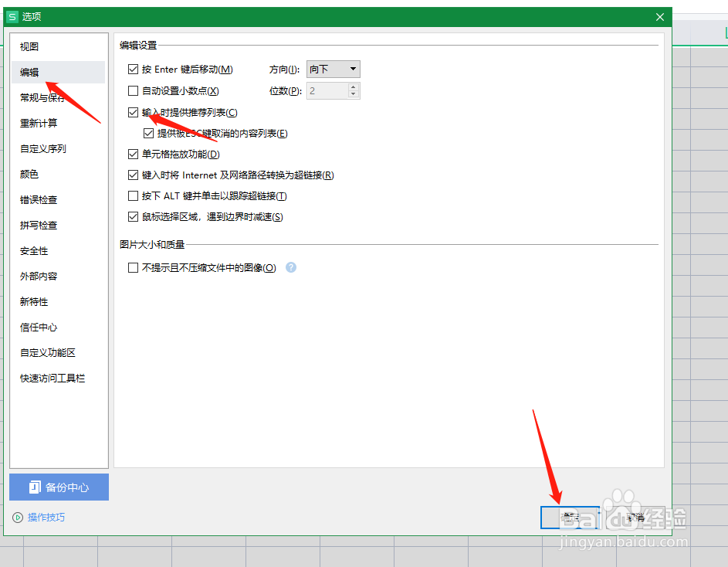Check 不提示且不压缩文件中的图像
The width and height of the screenshot is (728, 567).
pyautogui.click(x=134, y=267)
